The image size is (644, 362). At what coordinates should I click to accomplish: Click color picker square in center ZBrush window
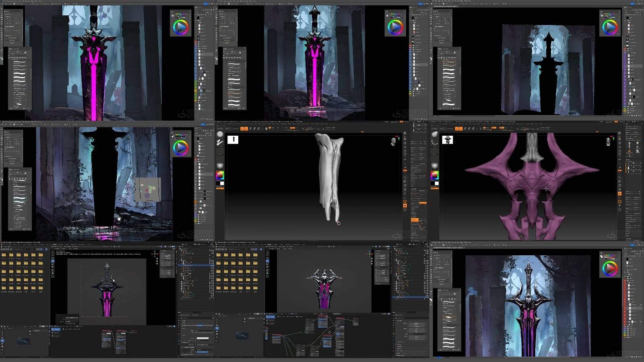(x=220, y=175)
